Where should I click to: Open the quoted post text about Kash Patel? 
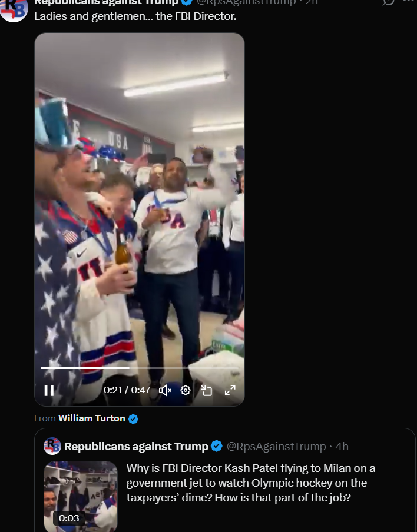[x=251, y=483]
